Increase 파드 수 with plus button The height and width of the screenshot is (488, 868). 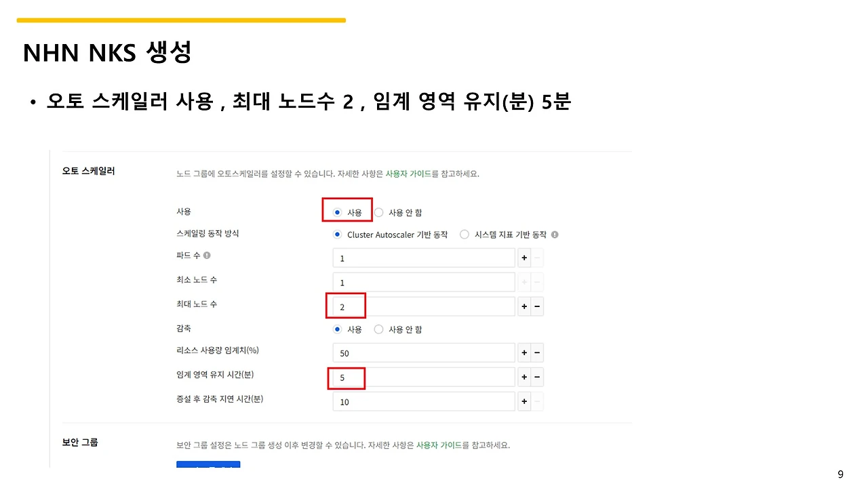coord(524,258)
